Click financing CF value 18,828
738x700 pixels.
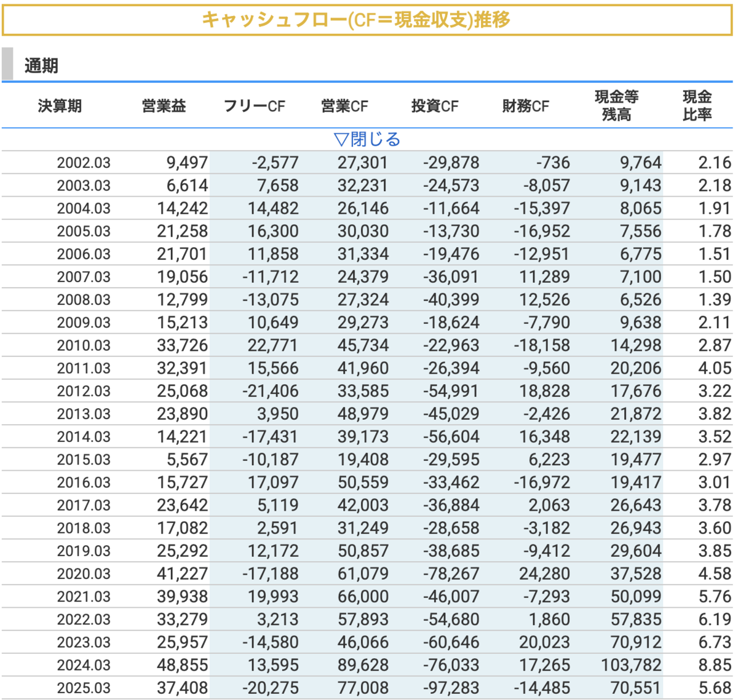click(544, 391)
